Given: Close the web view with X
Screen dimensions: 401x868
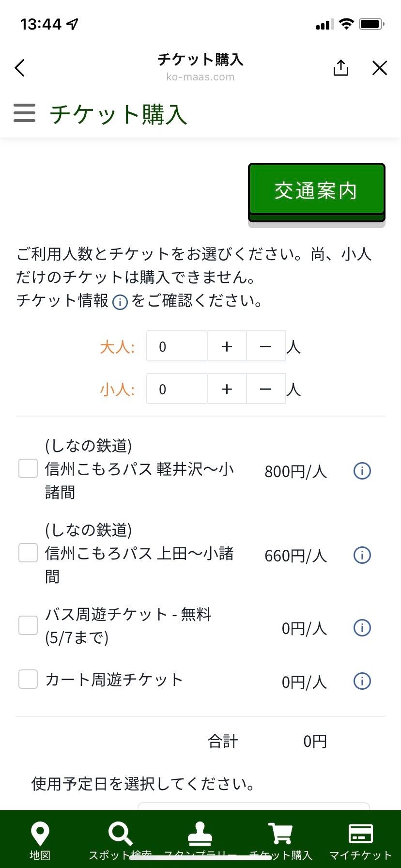Looking at the screenshot, I should [380, 68].
